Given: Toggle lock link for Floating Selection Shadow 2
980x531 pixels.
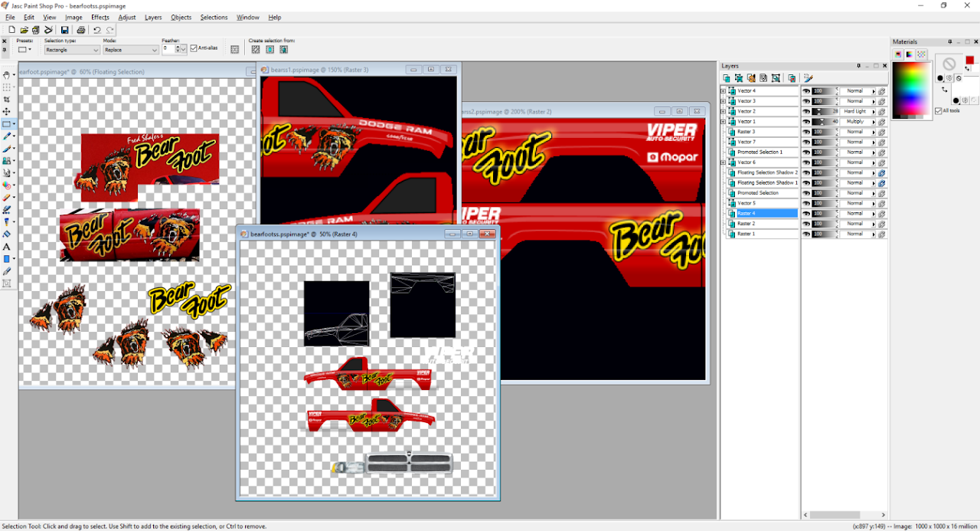Looking at the screenshot, I should coord(882,172).
